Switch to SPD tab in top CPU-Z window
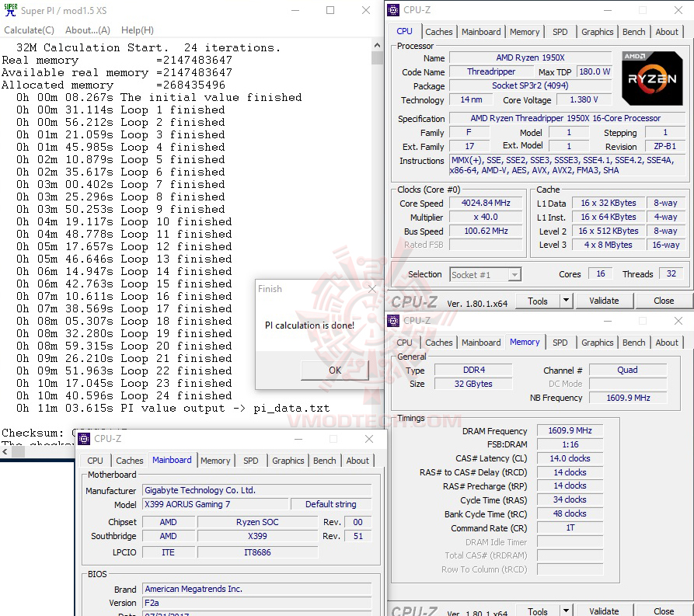The height and width of the screenshot is (616, 694). click(x=560, y=32)
